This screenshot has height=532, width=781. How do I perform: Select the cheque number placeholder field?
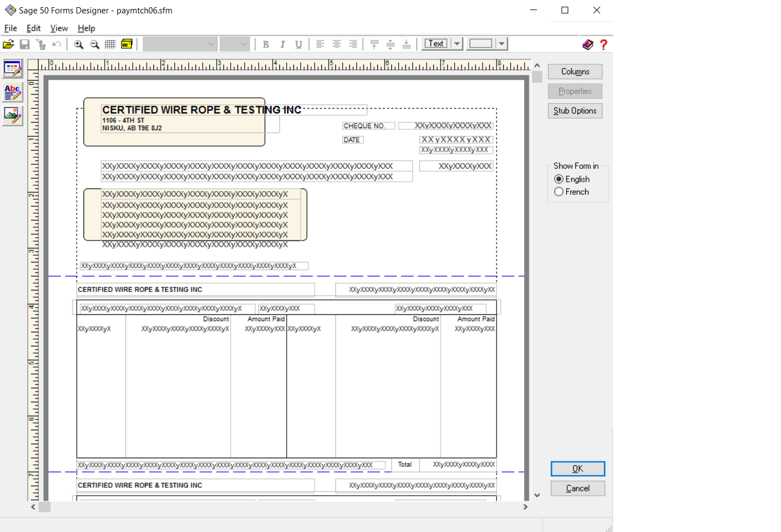pyautogui.click(x=446, y=126)
